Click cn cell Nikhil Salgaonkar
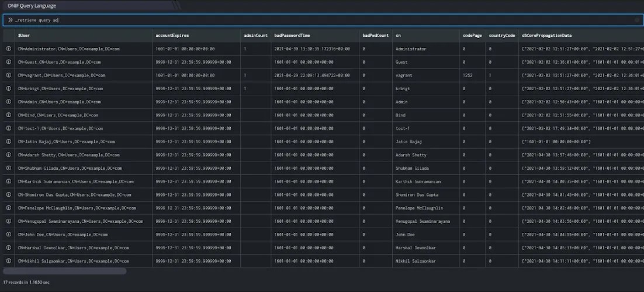The image size is (644, 292). [x=426, y=261]
